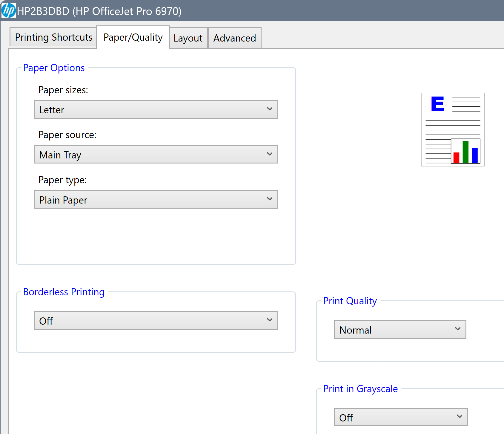
Task: Click the chevron on the Letter combo box
Action: click(270, 109)
